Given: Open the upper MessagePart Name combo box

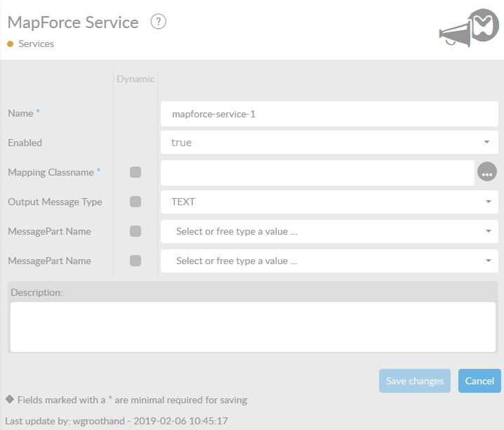Looking at the screenshot, I should (329, 231).
